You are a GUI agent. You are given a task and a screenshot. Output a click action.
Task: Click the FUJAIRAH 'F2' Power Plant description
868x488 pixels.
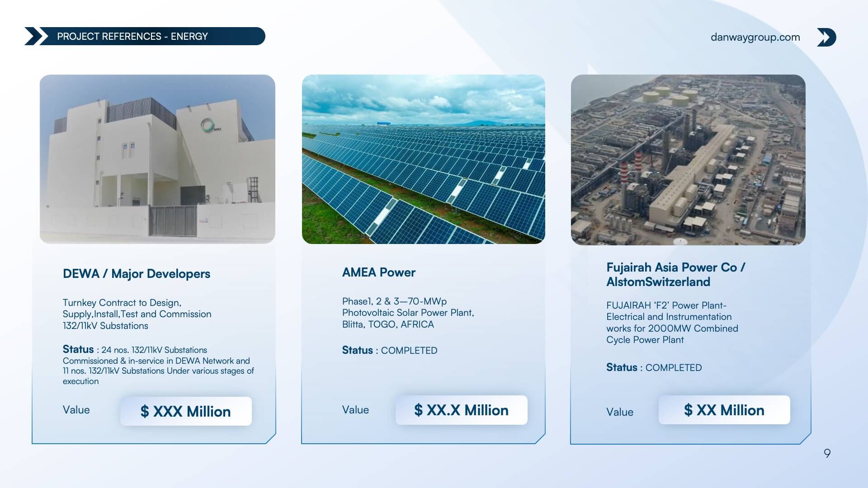[672, 323]
